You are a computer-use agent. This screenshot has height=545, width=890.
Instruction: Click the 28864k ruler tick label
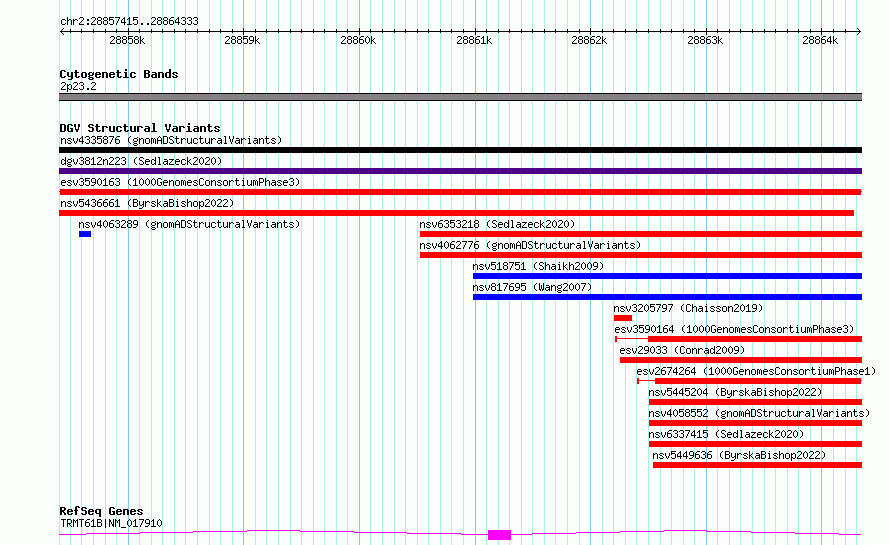point(820,40)
